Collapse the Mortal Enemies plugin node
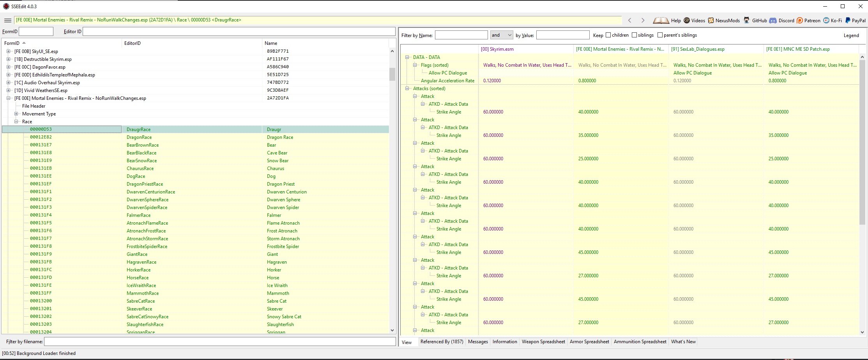The width and height of the screenshot is (868, 360). [8, 98]
